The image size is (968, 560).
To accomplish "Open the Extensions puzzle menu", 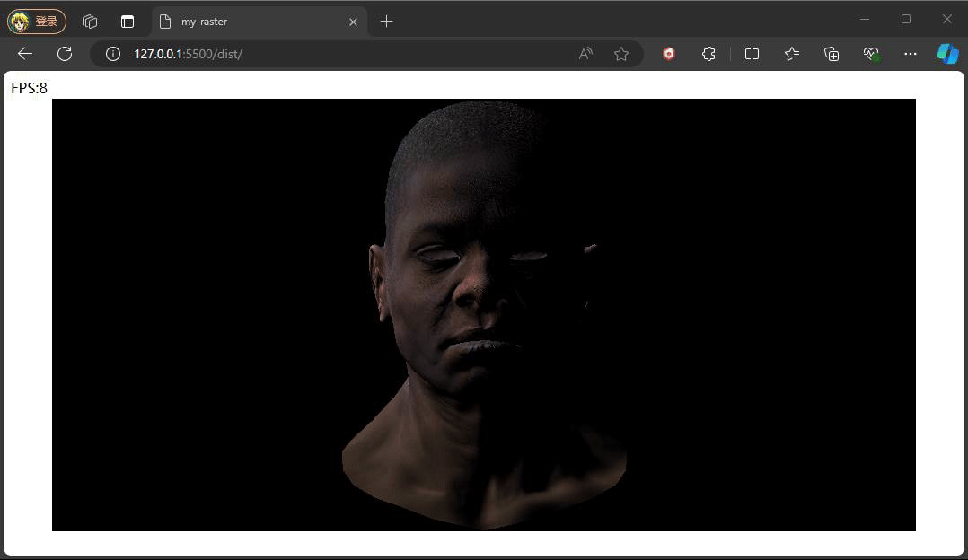I will tap(708, 54).
